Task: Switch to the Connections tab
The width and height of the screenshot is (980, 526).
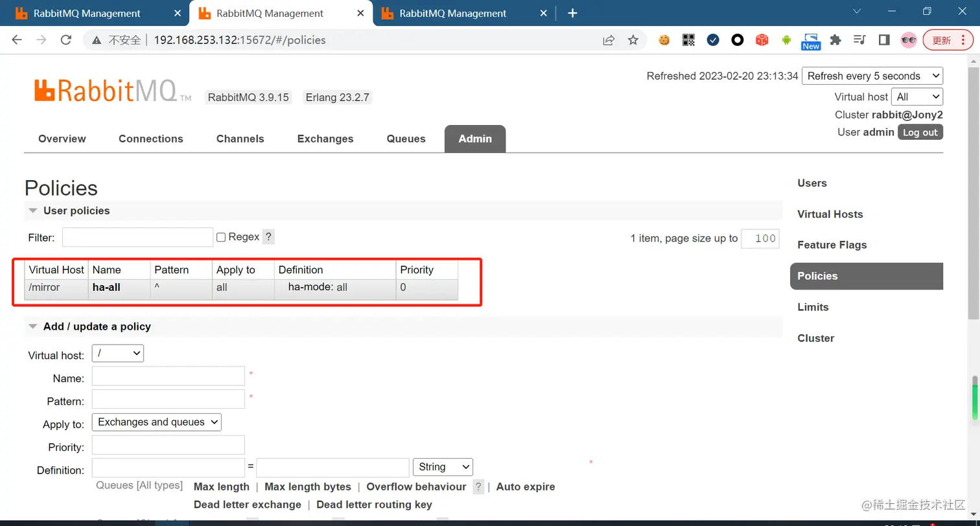Action: 151,139
